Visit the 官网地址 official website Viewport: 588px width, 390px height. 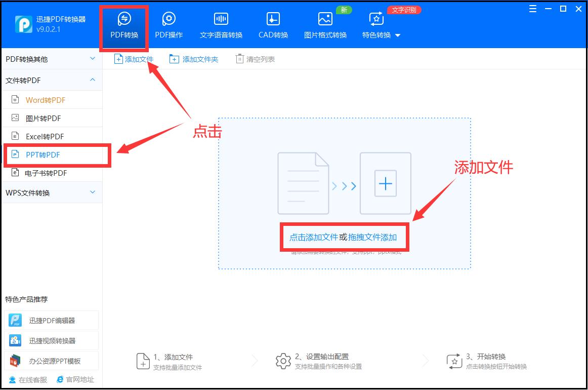coord(76,379)
